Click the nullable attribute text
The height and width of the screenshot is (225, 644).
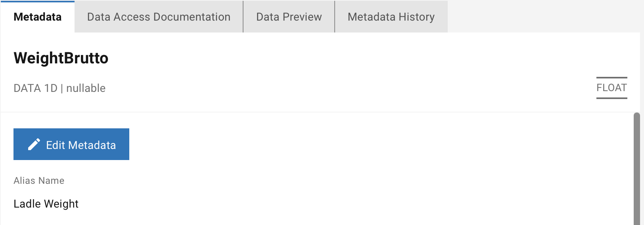click(86, 88)
